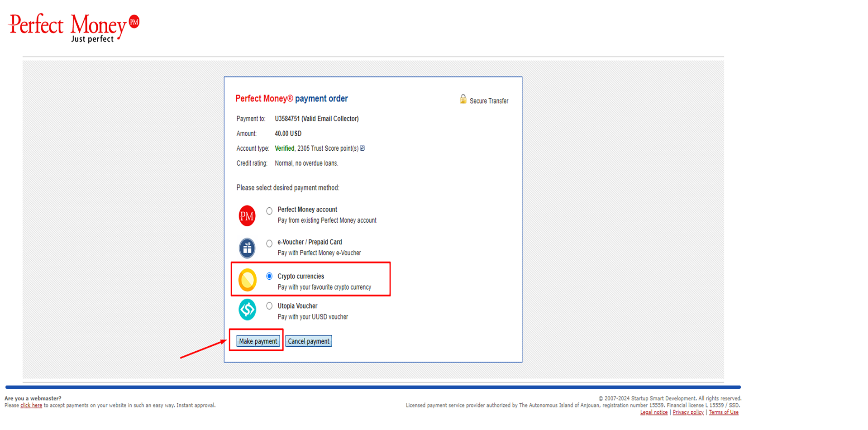Open the Privacy policy link
This screenshot has height=430, width=868.
tap(688, 412)
